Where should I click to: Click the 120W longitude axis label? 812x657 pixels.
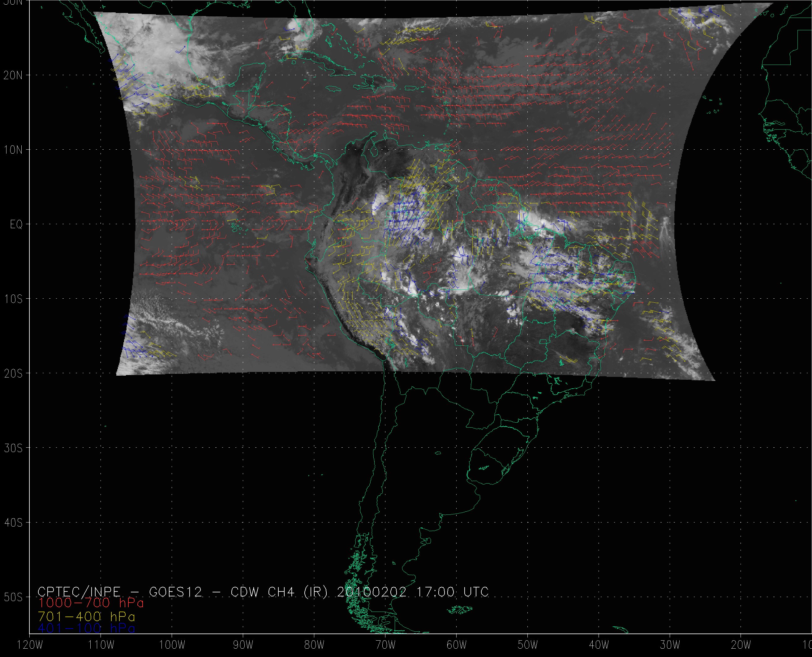tap(30, 645)
